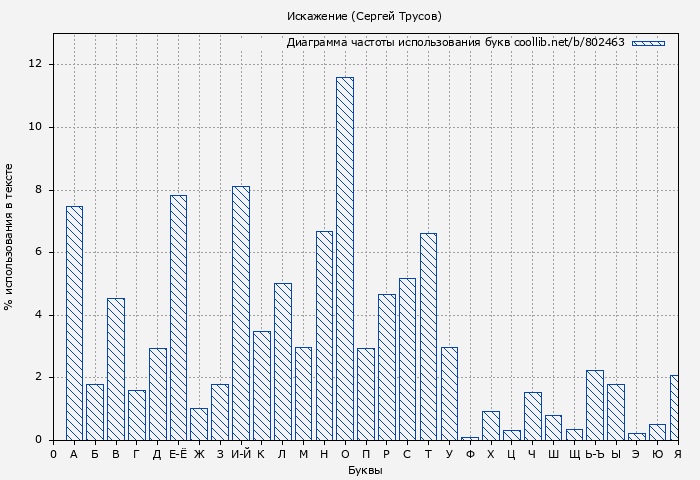Click the bar for letter С
Viewport: 700px width, 480px height.
point(407,359)
